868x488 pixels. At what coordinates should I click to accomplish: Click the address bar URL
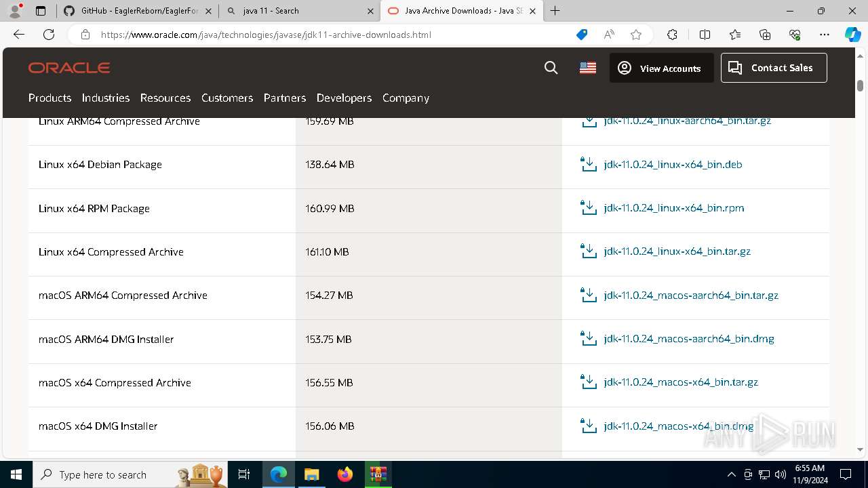tap(266, 35)
